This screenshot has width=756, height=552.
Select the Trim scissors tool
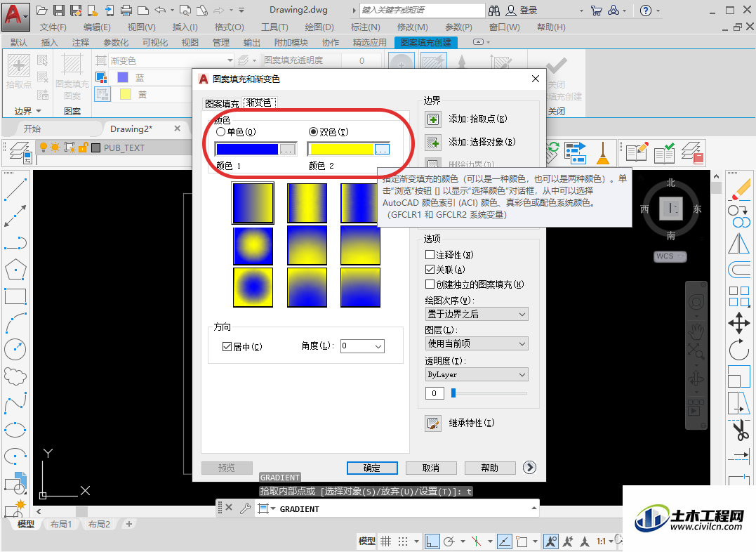(740, 430)
